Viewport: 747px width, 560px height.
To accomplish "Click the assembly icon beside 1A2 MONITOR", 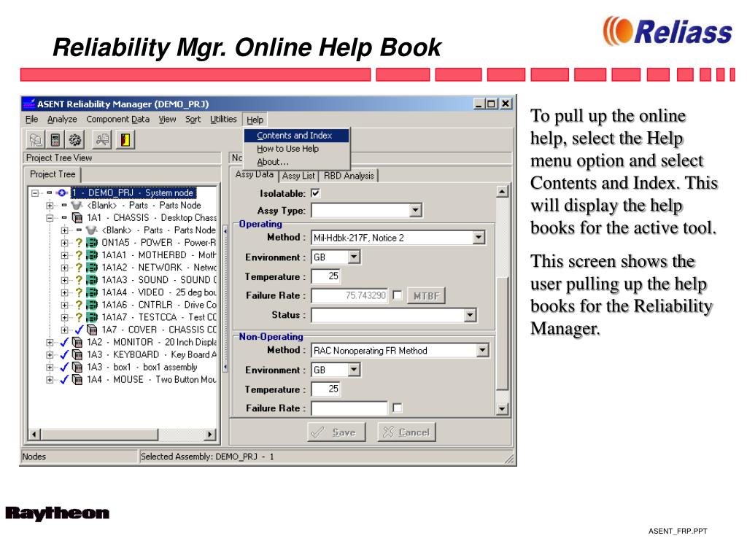I will (x=77, y=342).
